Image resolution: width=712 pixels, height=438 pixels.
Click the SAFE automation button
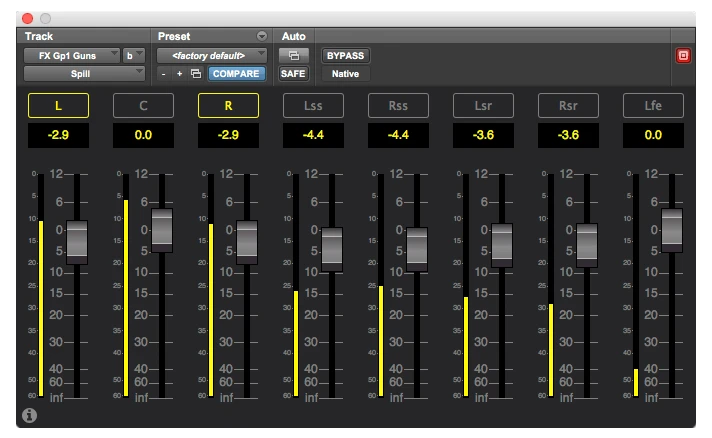click(293, 74)
